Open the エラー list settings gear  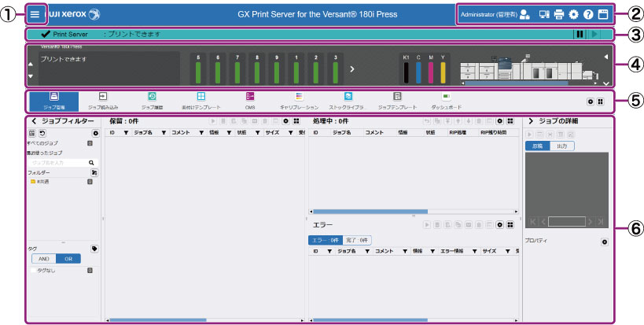500,225
